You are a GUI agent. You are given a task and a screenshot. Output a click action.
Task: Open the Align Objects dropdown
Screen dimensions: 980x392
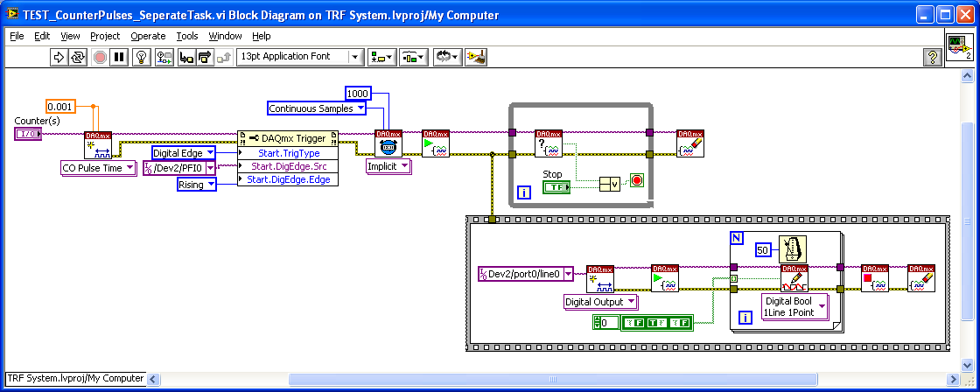click(381, 57)
